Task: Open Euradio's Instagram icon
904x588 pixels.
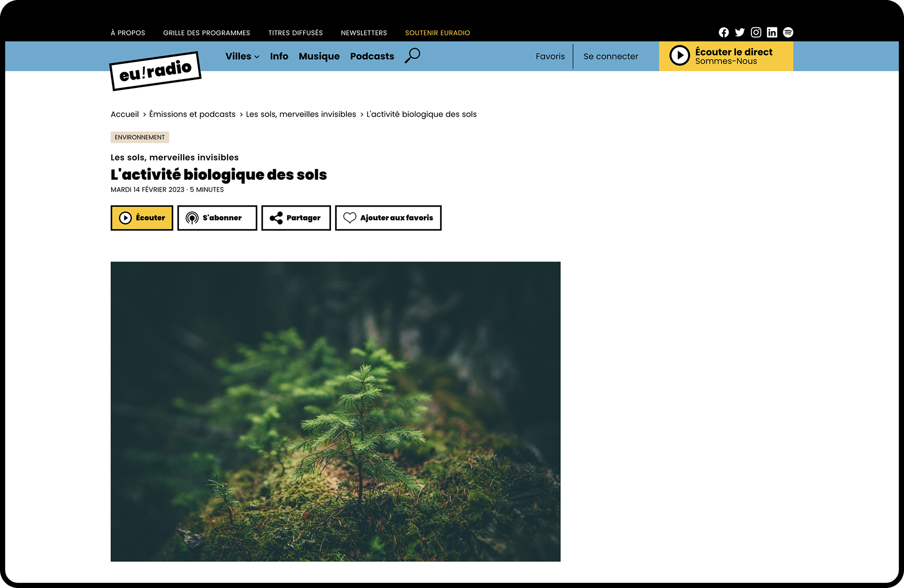Action: point(756,32)
